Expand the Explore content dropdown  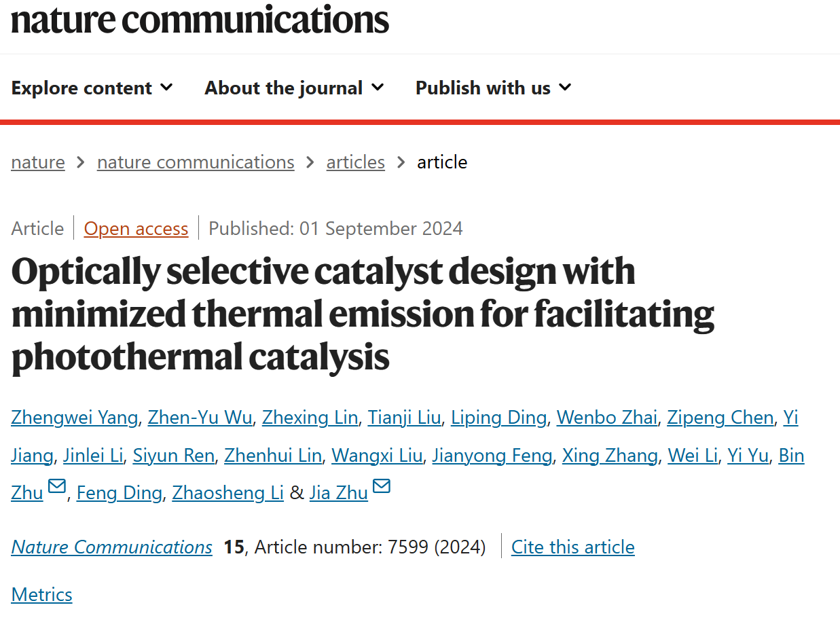coord(92,88)
